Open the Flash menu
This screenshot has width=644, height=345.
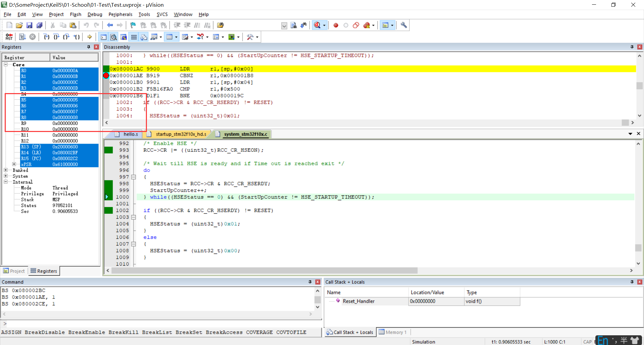click(75, 14)
